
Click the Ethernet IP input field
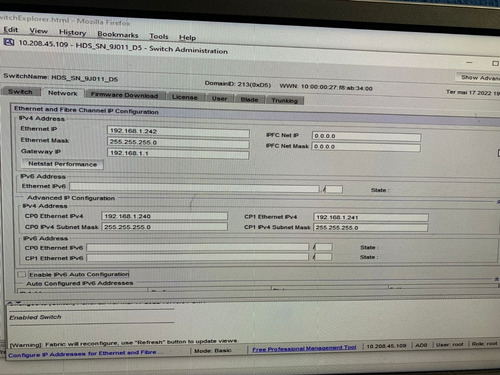[x=178, y=132]
